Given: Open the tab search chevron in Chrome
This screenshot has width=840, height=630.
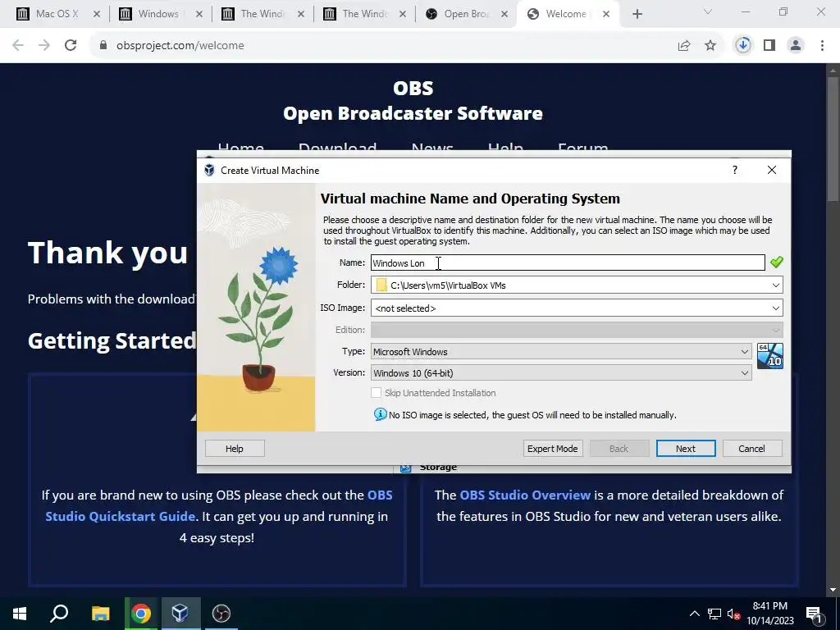Looking at the screenshot, I should point(708,11).
